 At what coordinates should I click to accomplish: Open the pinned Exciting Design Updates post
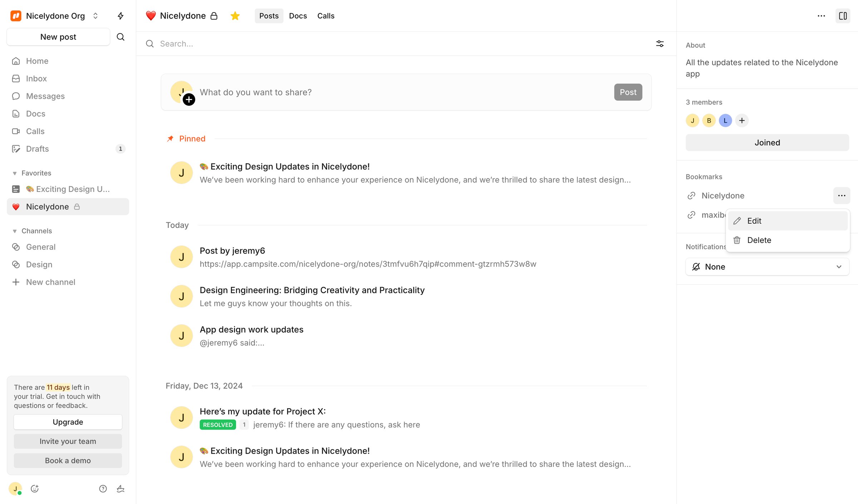click(x=406, y=173)
